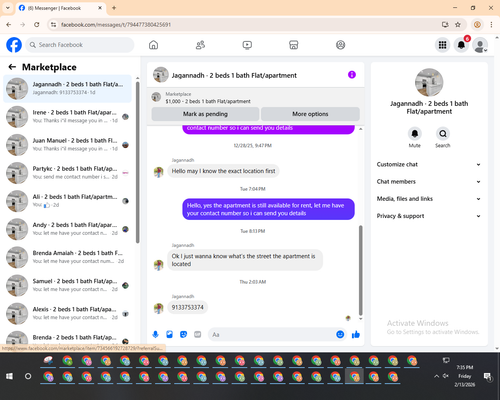Open Andy chat in the list
This screenshot has height=400, width=500.
68,229
